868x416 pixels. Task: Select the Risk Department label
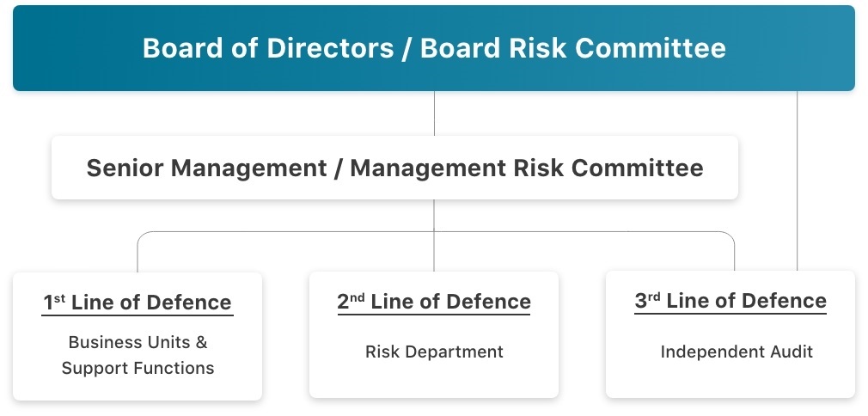coord(434,352)
